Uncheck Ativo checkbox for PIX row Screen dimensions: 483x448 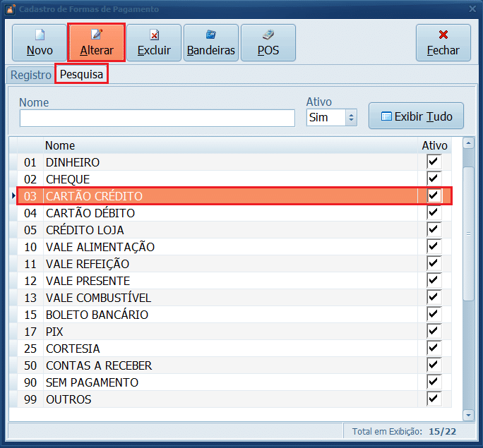(x=434, y=332)
